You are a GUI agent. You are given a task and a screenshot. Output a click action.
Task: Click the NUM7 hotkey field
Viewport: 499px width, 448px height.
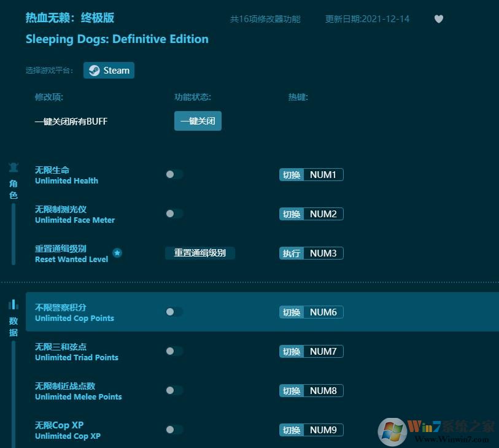point(323,351)
